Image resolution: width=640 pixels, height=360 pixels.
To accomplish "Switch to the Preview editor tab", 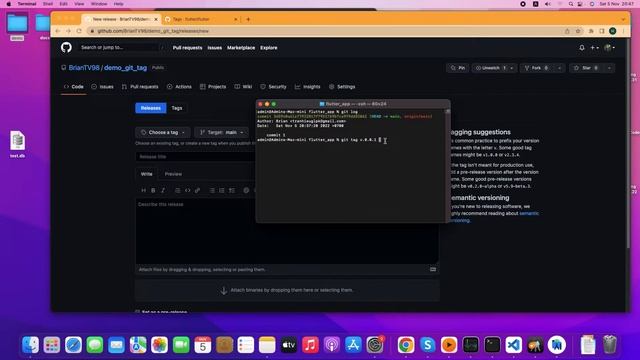I will (173, 174).
